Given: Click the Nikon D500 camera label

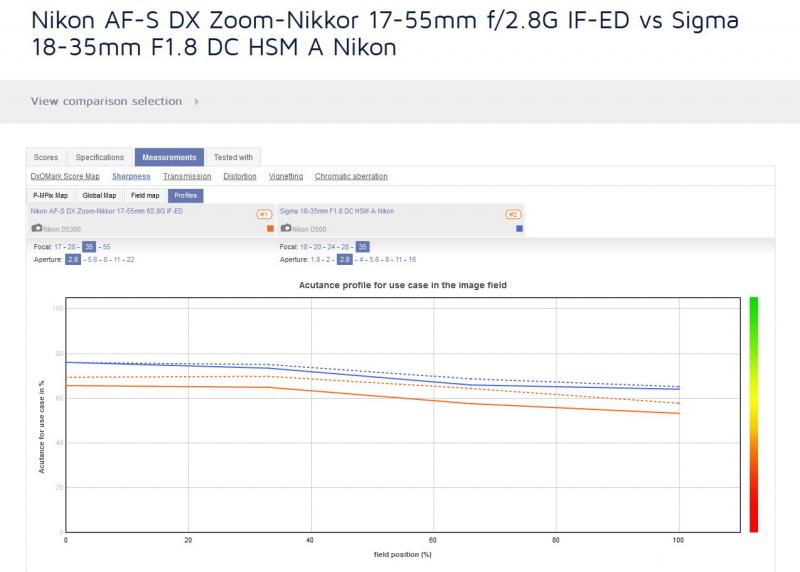Looking at the screenshot, I should (309, 229).
